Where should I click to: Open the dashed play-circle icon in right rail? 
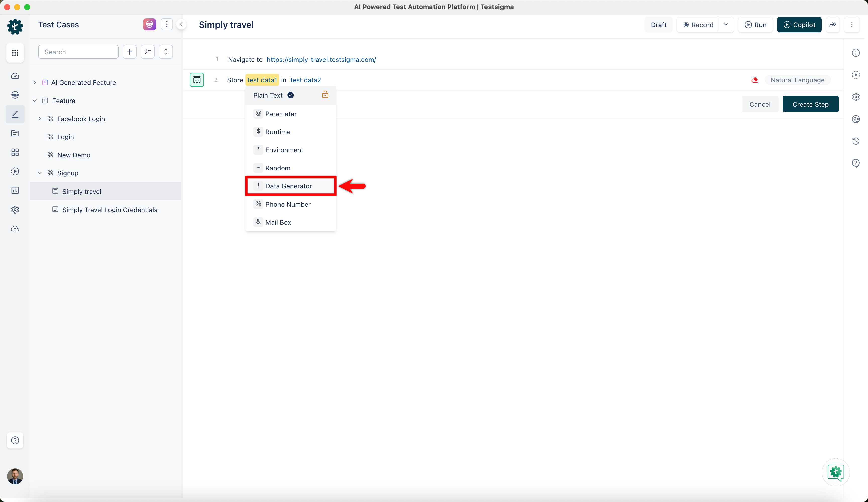coord(856,75)
